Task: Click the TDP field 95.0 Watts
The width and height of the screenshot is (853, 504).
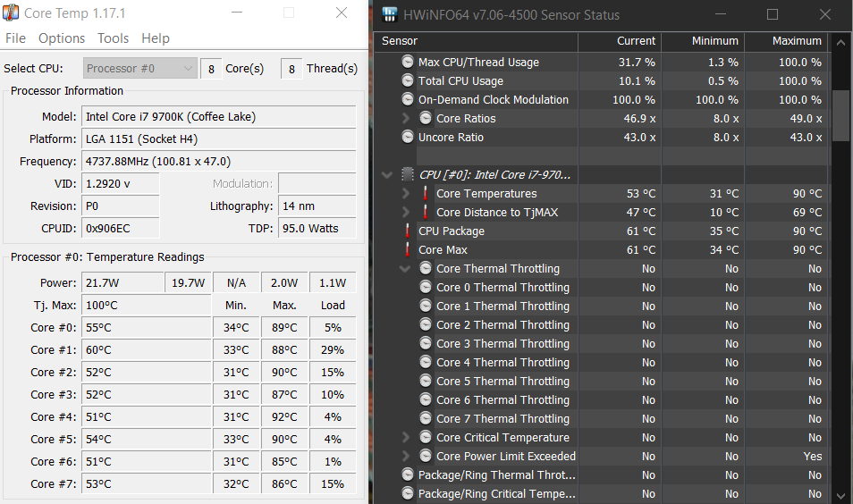Action: 317,229
